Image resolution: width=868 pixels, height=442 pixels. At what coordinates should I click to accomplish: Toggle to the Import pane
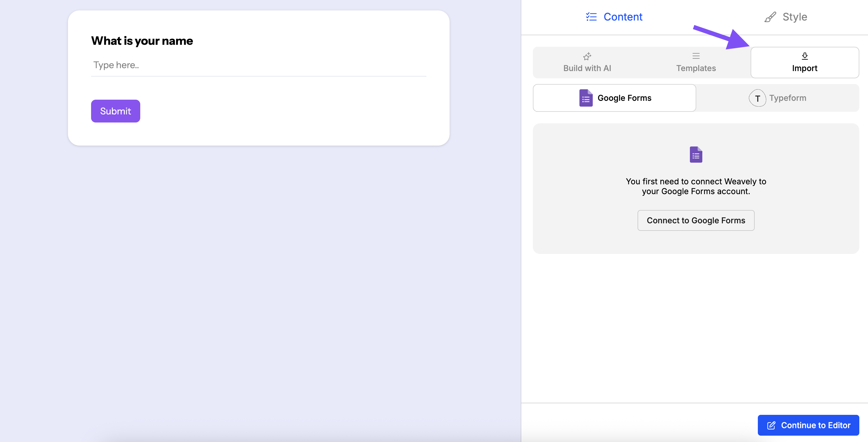pos(805,63)
